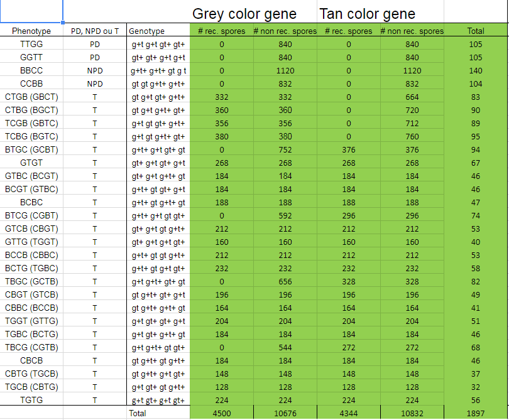Select the TGTG phenotype cell
509x420 pixels.
click(x=31, y=399)
